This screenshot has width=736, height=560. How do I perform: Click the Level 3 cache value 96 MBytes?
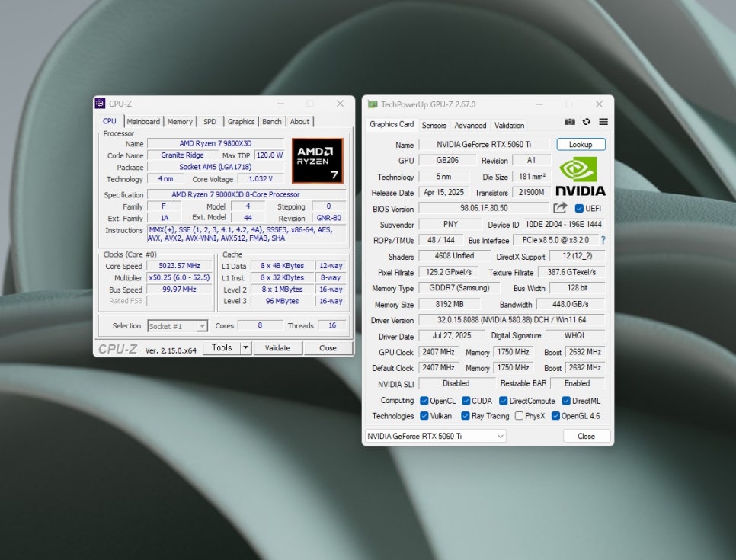(x=282, y=301)
